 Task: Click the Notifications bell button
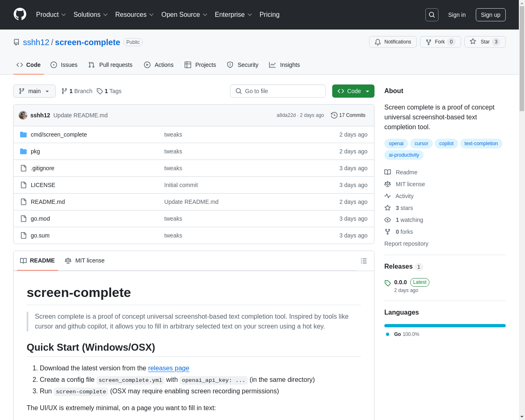(x=393, y=42)
